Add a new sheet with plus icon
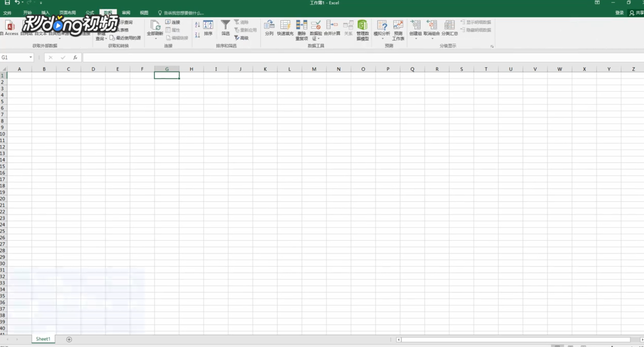Screen dimensions: 644x347 click(x=69, y=339)
